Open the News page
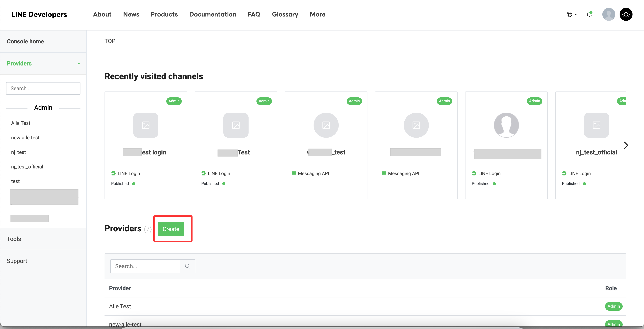This screenshot has height=329, width=644. (x=131, y=15)
